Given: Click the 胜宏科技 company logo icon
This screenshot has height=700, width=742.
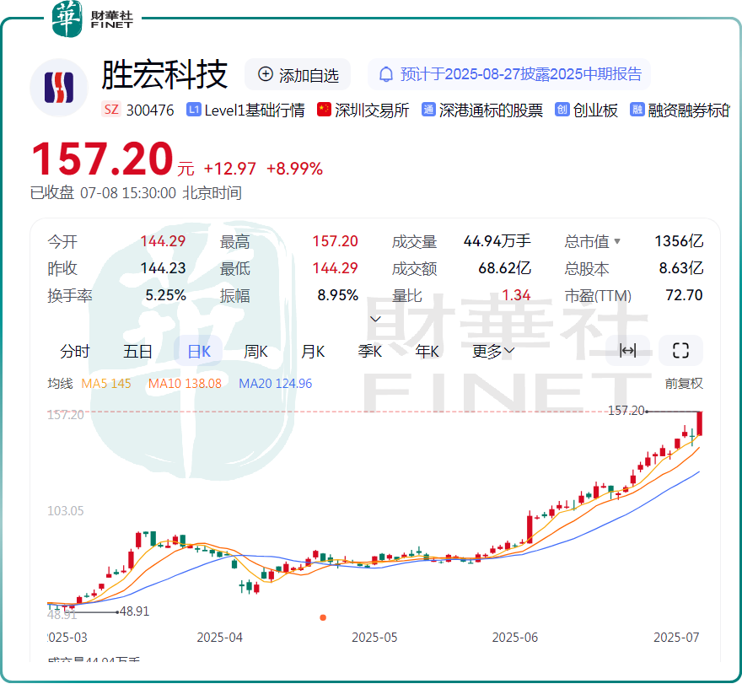Looking at the screenshot, I should point(59,88).
